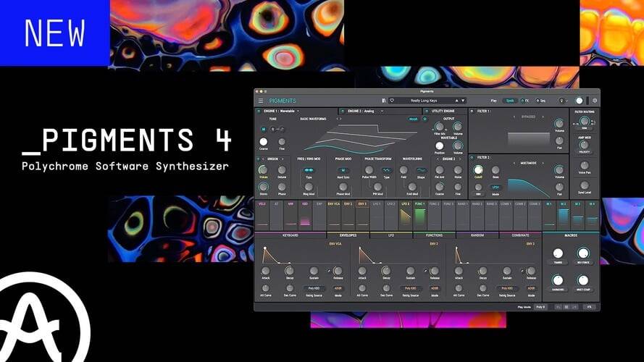Toggle Engine 2 power button

343,111
